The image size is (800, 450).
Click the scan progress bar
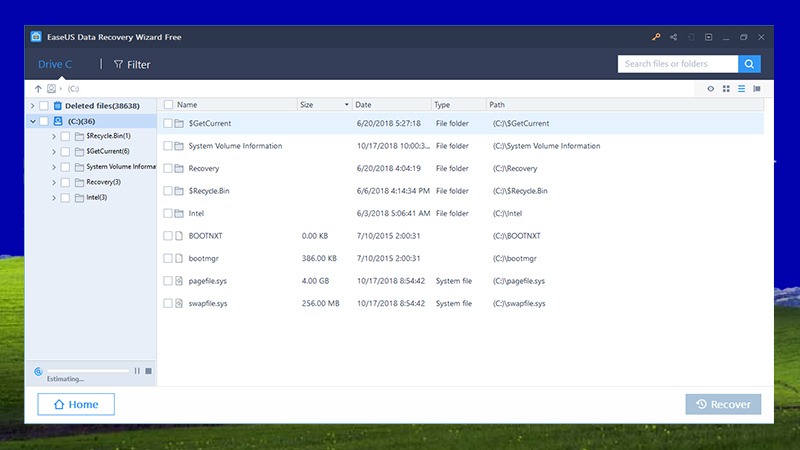(x=88, y=371)
